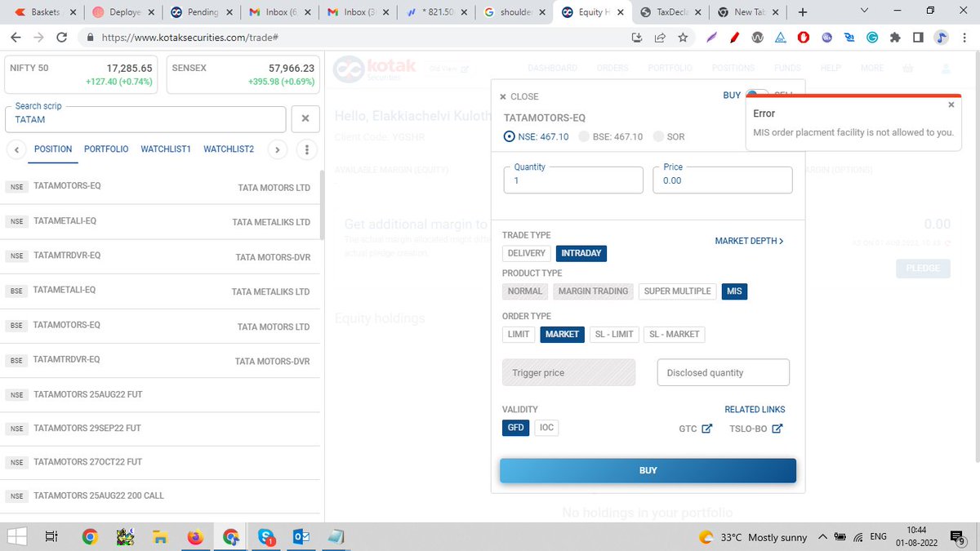Select SL - MARKET order type
Screen dimensions: 980x551
[674, 334]
